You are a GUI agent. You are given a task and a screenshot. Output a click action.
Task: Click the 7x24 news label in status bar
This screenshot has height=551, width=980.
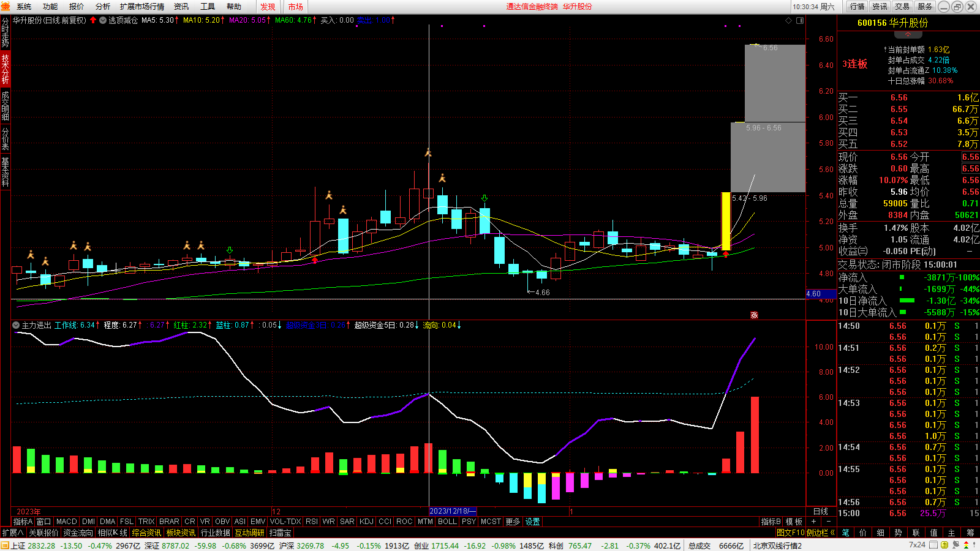(x=917, y=545)
